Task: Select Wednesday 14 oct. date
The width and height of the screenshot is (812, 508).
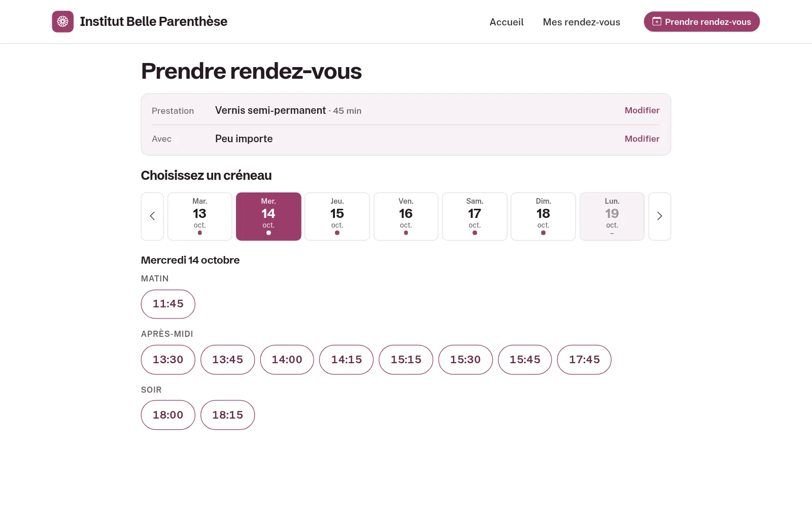Action: point(268,216)
